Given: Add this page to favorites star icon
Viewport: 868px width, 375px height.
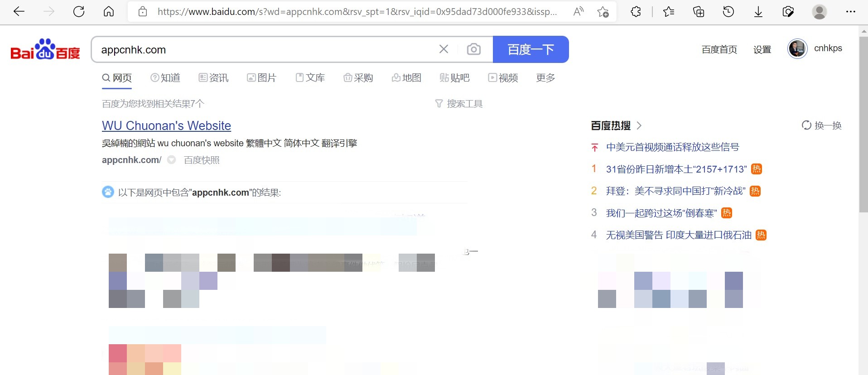Looking at the screenshot, I should [603, 12].
